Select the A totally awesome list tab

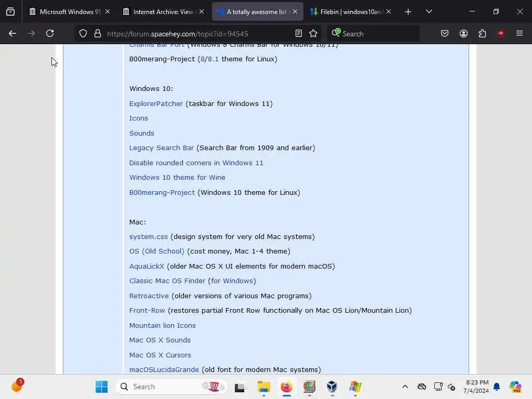click(x=258, y=11)
